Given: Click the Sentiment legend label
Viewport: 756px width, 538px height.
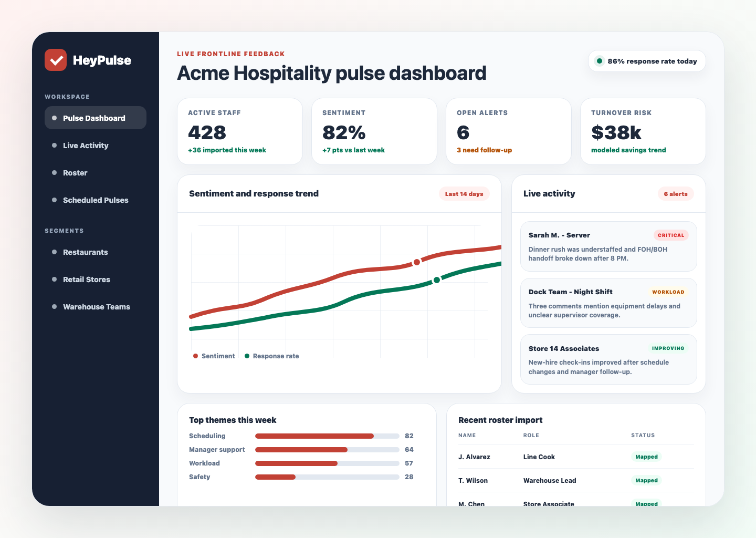Looking at the screenshot, I should click(x=218, y=356).
